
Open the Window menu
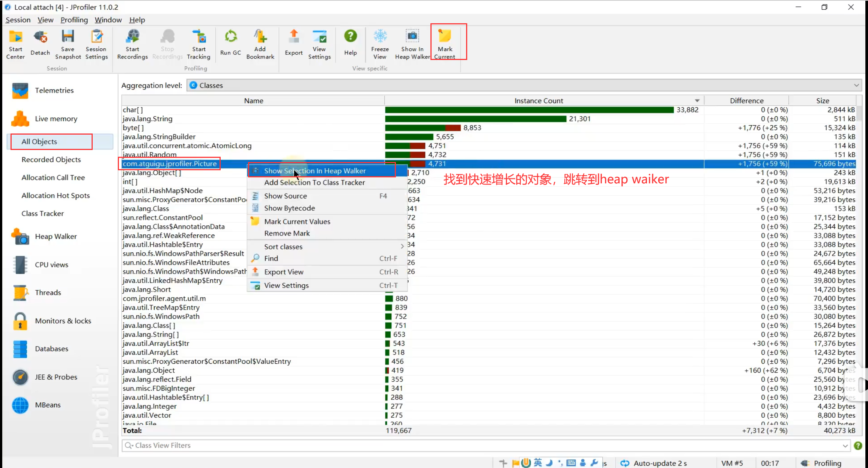(108, 20)
